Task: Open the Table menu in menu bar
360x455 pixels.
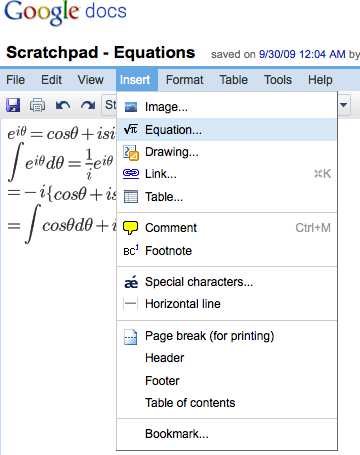Action: (233, 80)
